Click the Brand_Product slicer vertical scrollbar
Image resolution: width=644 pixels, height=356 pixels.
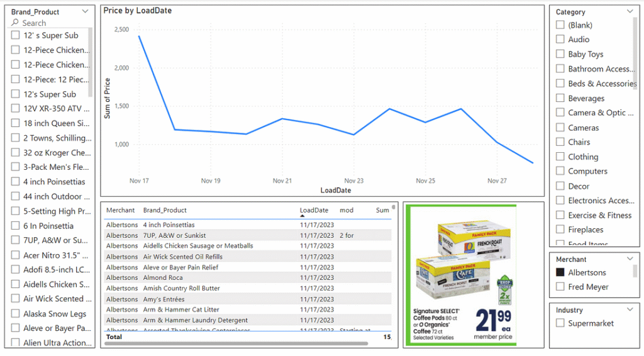click(91, 62)
